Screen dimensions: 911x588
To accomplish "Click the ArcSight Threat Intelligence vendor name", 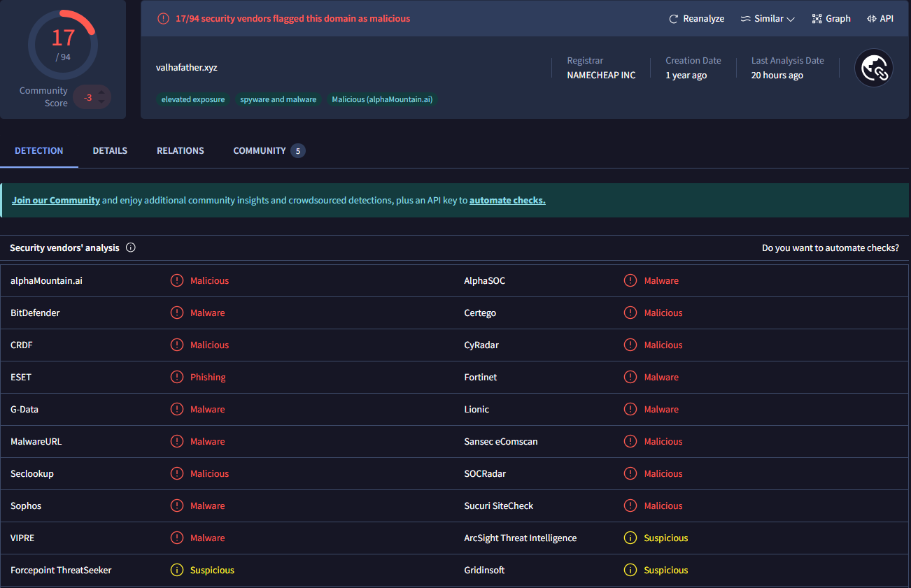I will [521, 538].
